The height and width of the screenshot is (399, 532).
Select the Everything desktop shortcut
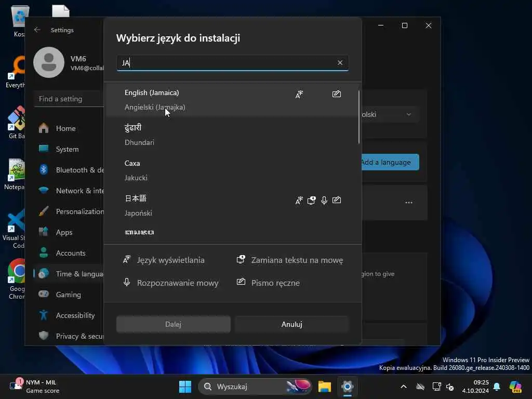[x=16, y=72]
